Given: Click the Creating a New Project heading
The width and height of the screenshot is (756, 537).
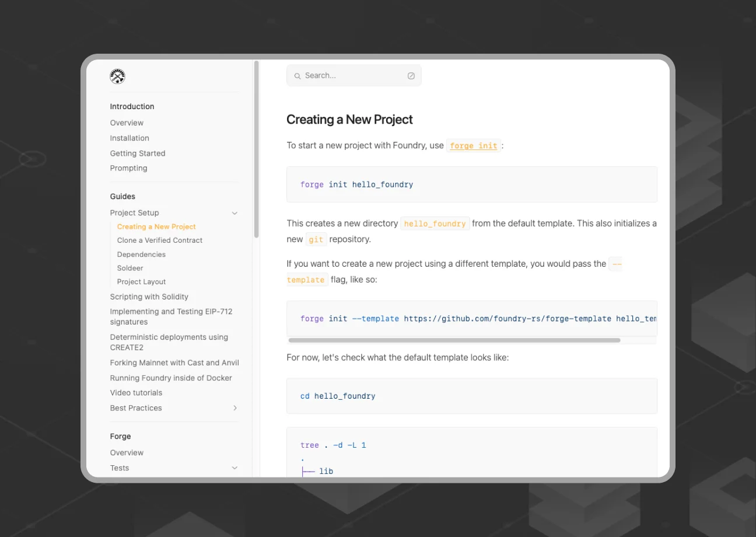Looking at the screenshot, I should tap(349, 120).
